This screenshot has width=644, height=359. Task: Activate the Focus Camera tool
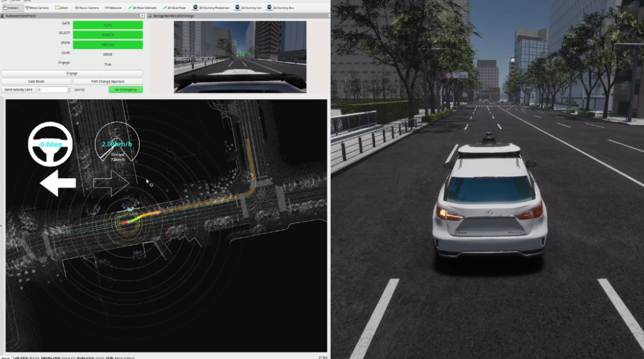tap(87, 8)
